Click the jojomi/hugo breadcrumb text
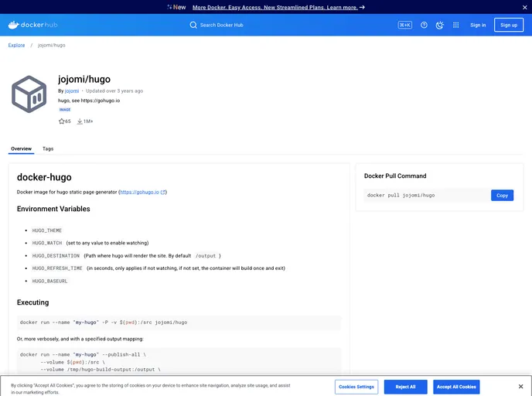The image size is (532, 396). point(51,45)
